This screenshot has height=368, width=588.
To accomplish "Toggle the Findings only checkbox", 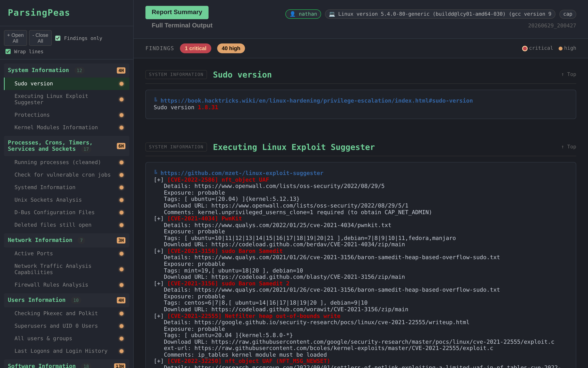I will (x=58, y=38).
